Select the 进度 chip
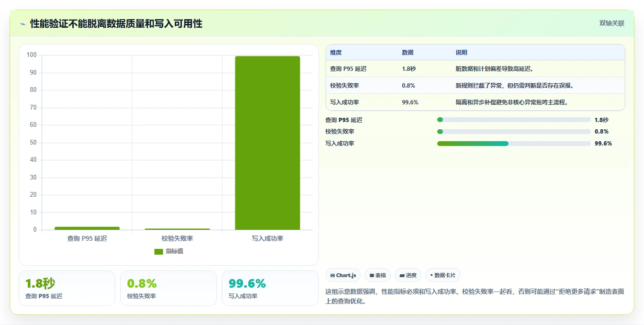The width and height of the screenshot is (644, 325). [x=408, y=275]
